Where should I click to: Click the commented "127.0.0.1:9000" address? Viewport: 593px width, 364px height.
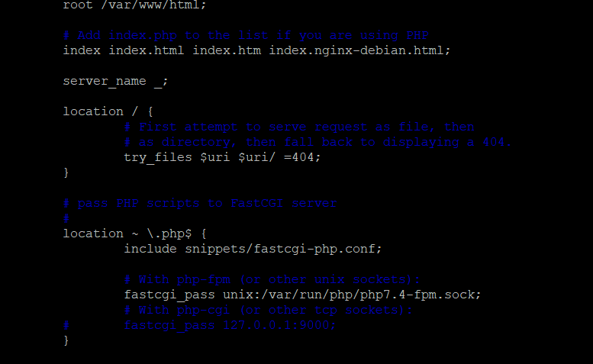[279, 325]
